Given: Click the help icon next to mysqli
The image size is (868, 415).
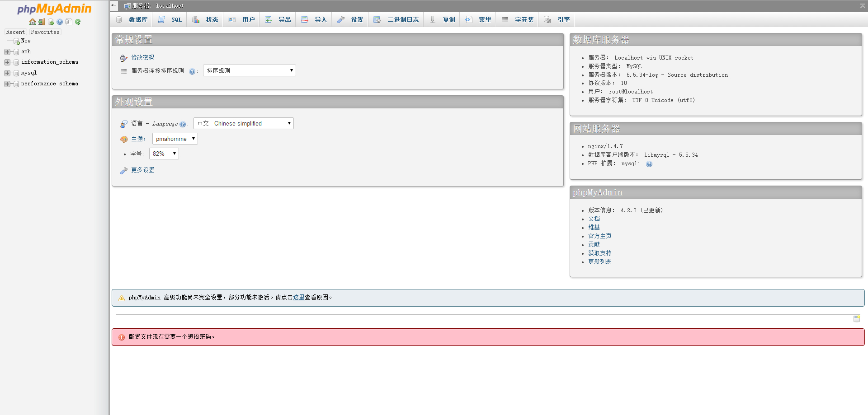Looking at the screenshot, I should click(649, 164).
